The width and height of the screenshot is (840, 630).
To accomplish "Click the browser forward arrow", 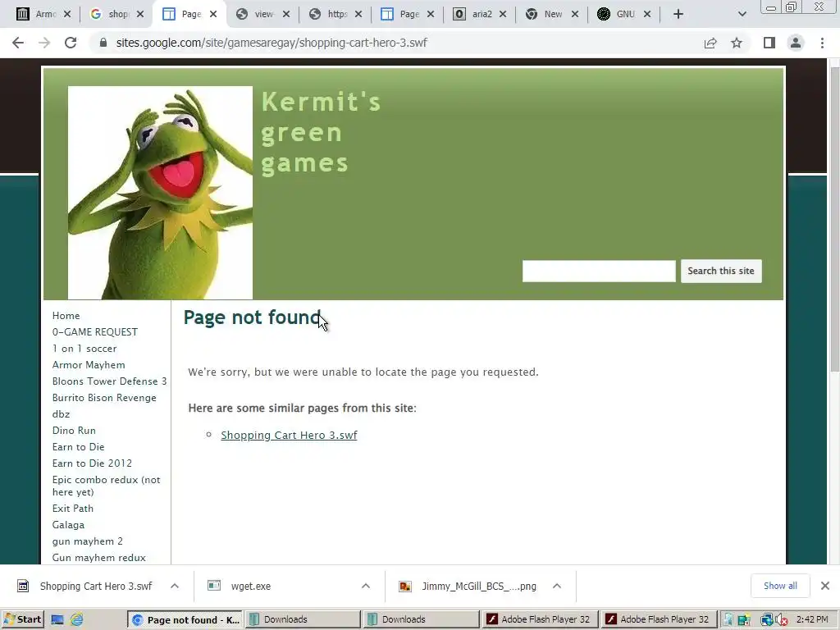I will coord(44,43).
